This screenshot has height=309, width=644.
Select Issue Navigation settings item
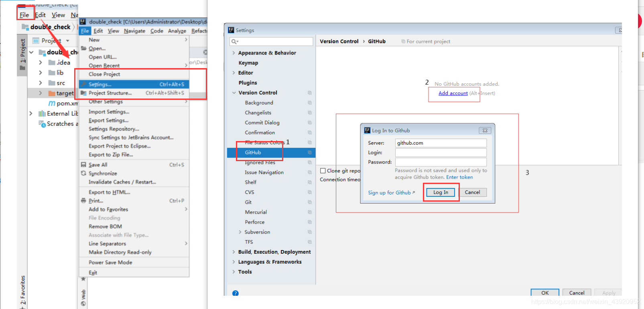(264, 172)
